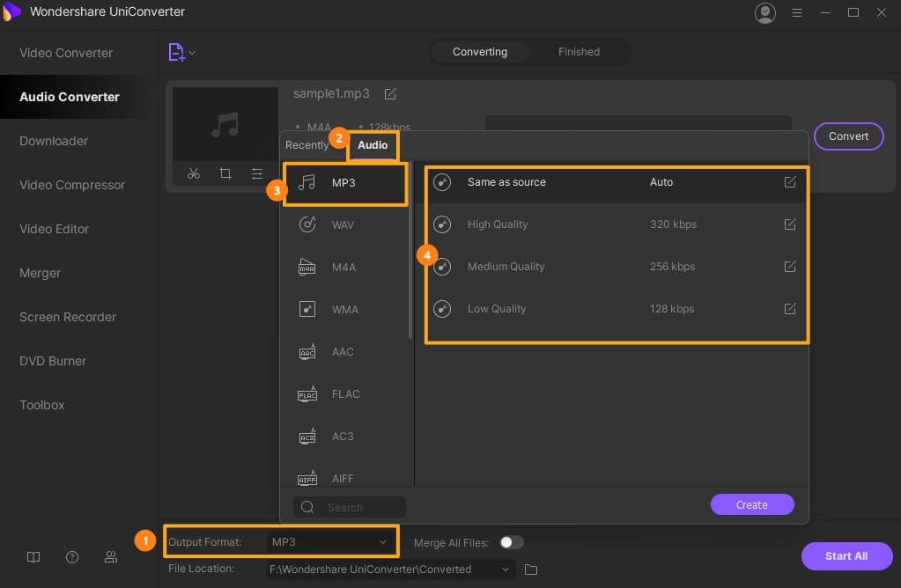Open the effects adjustment sliders icon
Screen dimensions: 901x588
256,173
